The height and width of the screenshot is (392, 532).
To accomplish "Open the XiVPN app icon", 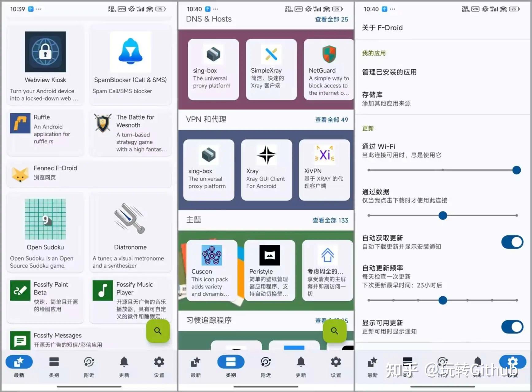I will coord(325,154).
